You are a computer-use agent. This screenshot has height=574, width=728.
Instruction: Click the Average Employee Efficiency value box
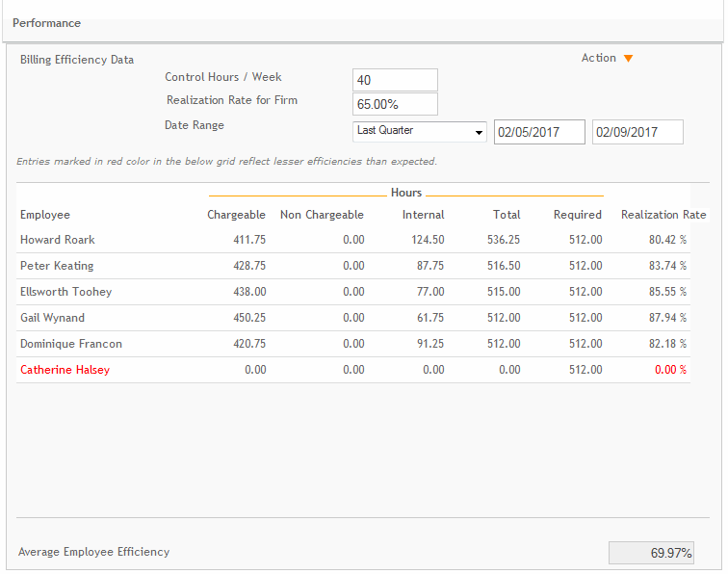click(651, 553)
